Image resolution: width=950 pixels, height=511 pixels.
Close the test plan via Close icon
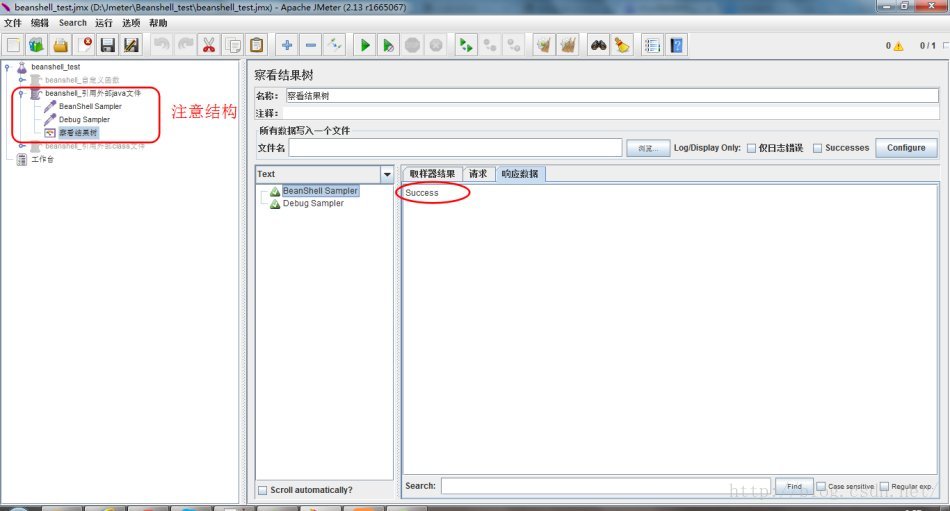point(84,45)
